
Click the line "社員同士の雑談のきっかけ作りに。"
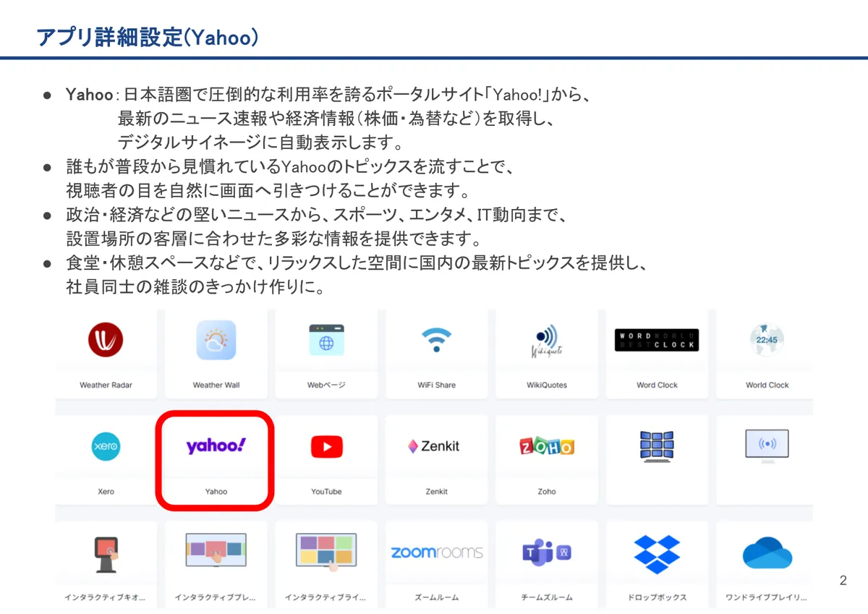pos(195,287)
